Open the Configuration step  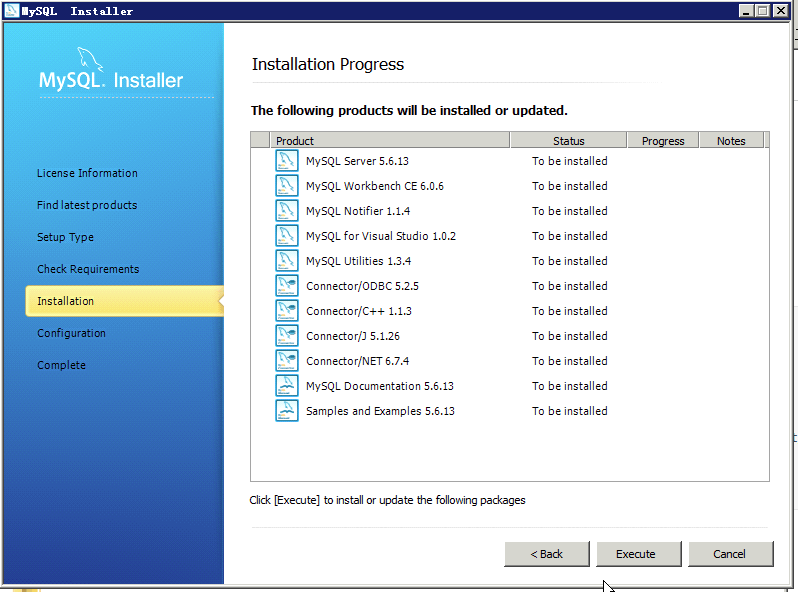[x=71, y=333]
